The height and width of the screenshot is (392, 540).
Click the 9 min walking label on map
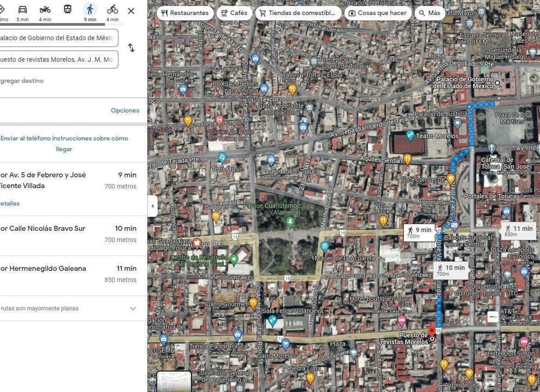(x=419, y=232)
